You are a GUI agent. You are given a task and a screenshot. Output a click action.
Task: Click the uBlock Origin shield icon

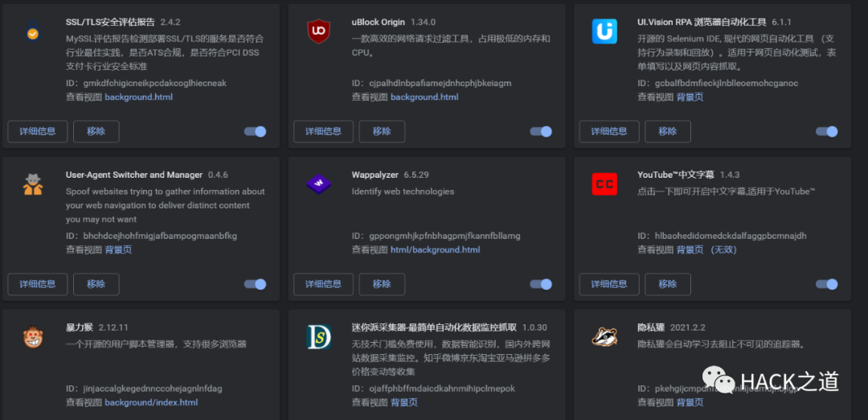click(318, 31)
